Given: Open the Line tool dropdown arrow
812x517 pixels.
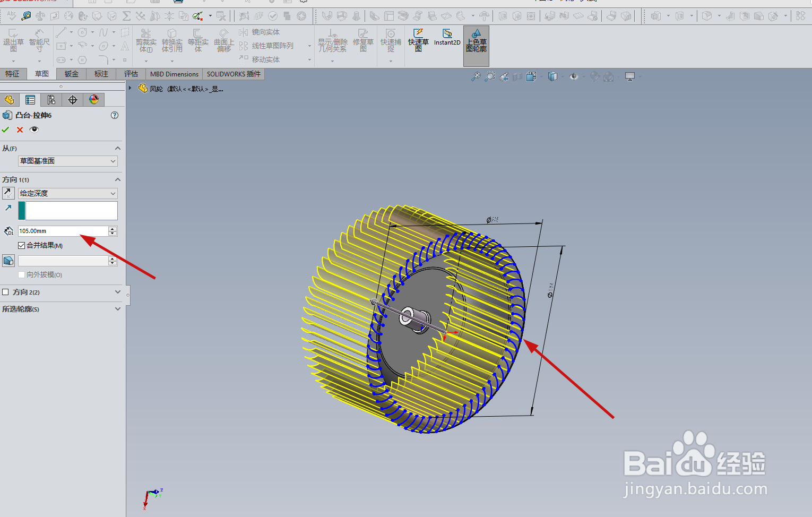Looking at the screenshot, I should tap(71, 32).
